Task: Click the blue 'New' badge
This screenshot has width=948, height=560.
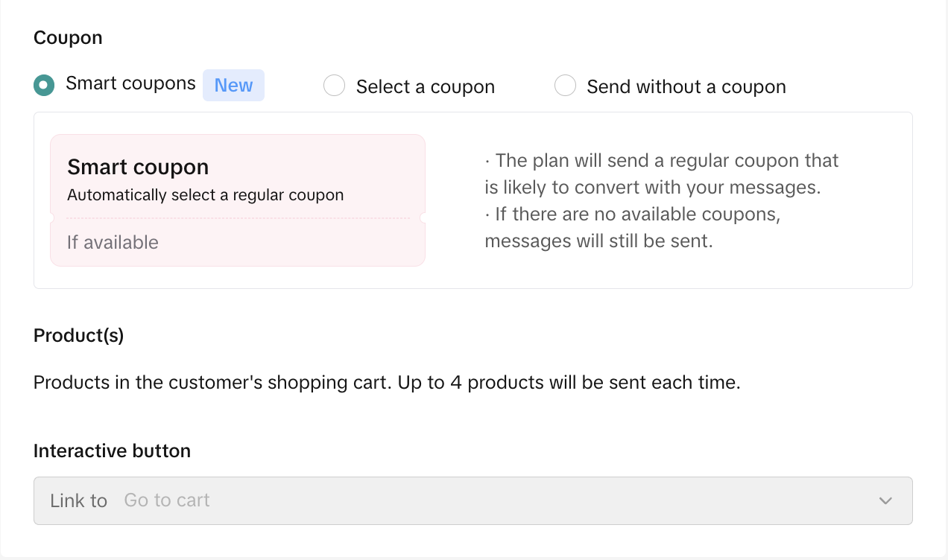Action: 233,86
